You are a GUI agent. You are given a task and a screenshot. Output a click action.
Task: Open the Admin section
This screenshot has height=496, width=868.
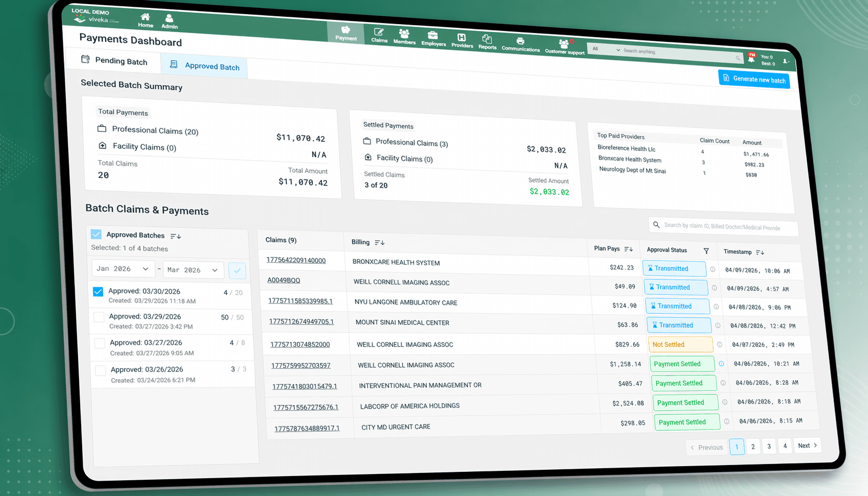coord(169,22)
